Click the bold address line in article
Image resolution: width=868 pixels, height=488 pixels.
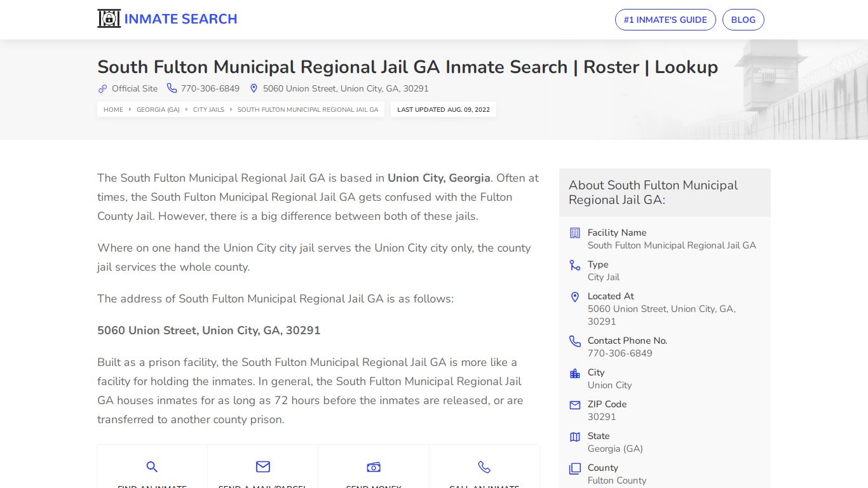tap(209, 330)
